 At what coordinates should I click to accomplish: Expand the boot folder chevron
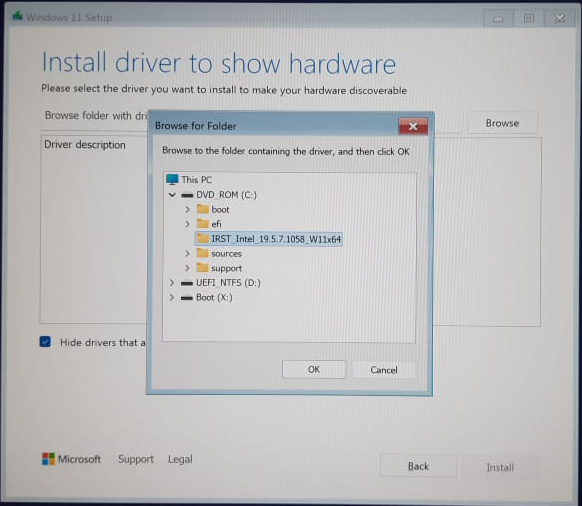coord(187,209)
